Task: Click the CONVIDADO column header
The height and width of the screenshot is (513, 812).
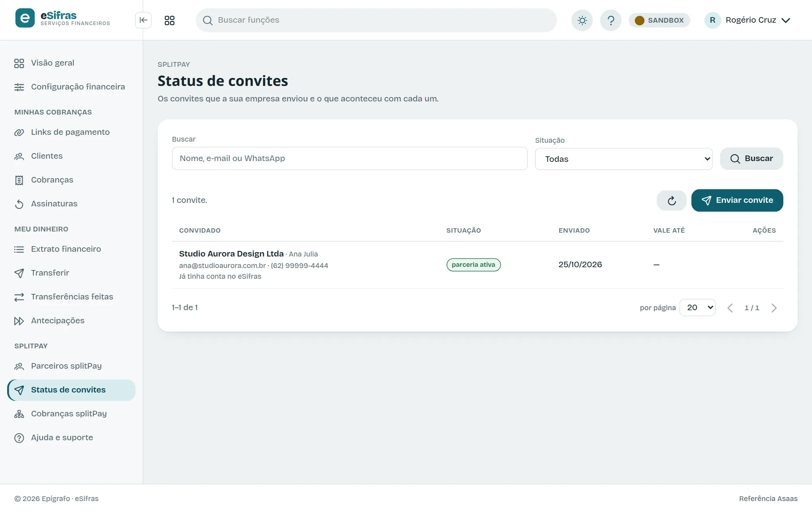Action: click(200, 230)
